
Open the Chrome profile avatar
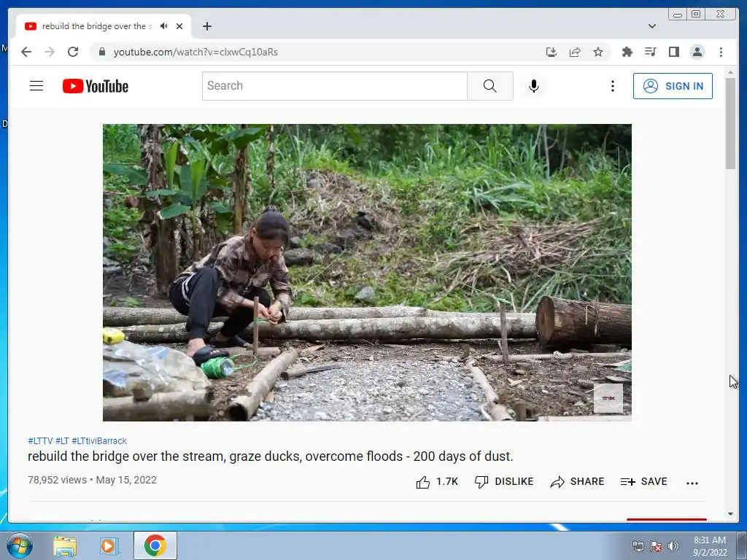pos(697,52)
